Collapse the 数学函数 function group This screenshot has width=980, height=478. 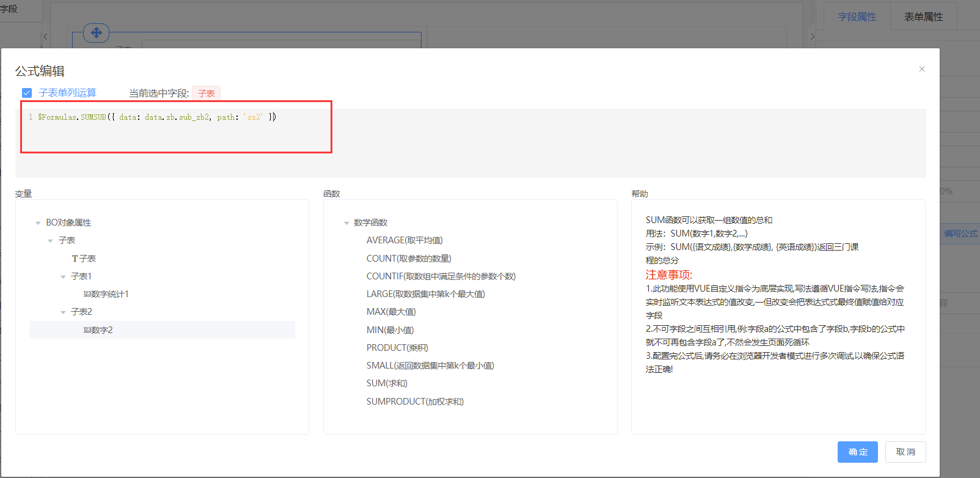click(346, 223)
